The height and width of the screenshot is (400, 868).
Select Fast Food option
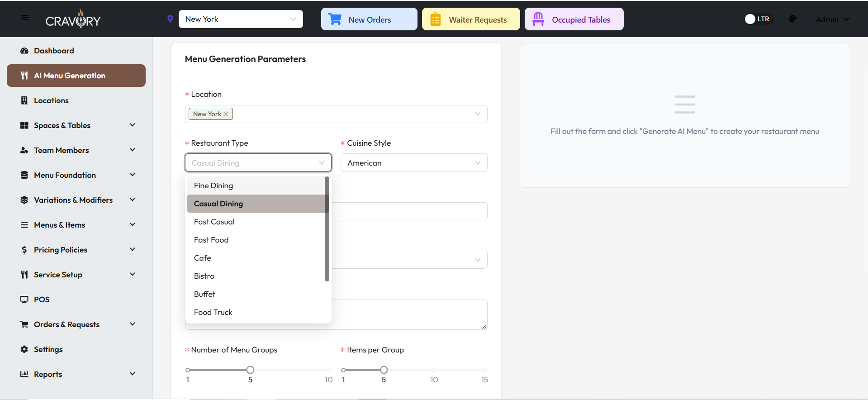(256, 240)
